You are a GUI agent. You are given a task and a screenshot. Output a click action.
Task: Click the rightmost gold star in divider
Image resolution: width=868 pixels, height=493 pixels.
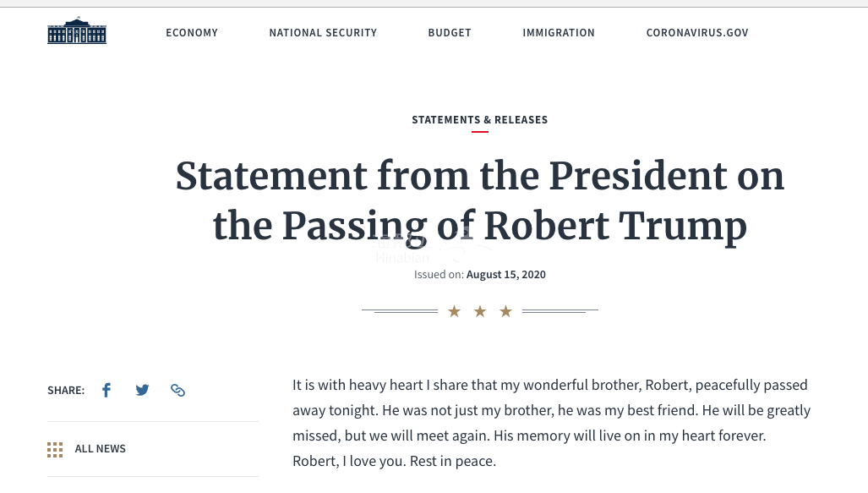(505, 311)
